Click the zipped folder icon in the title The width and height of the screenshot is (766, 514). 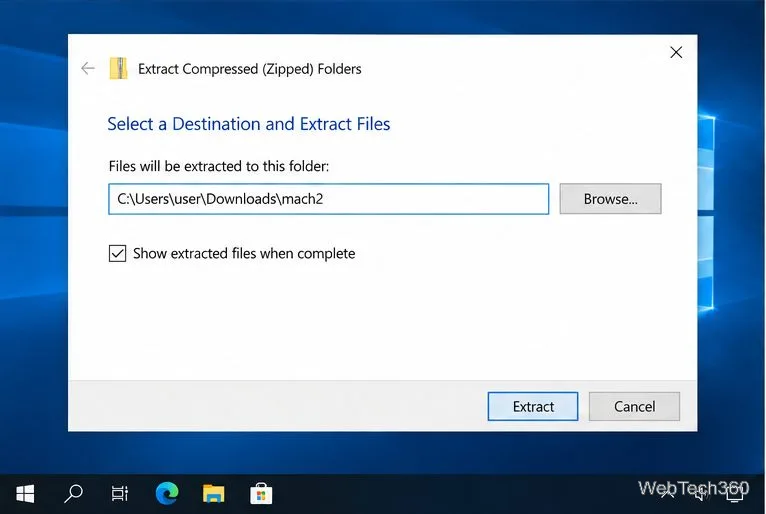click(118, 68)
